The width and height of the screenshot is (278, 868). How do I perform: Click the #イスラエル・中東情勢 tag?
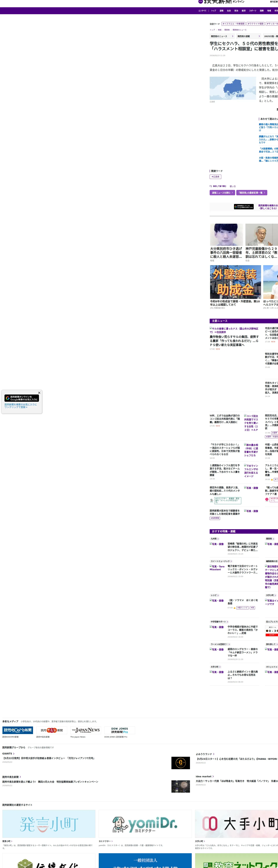coord(233,24)
